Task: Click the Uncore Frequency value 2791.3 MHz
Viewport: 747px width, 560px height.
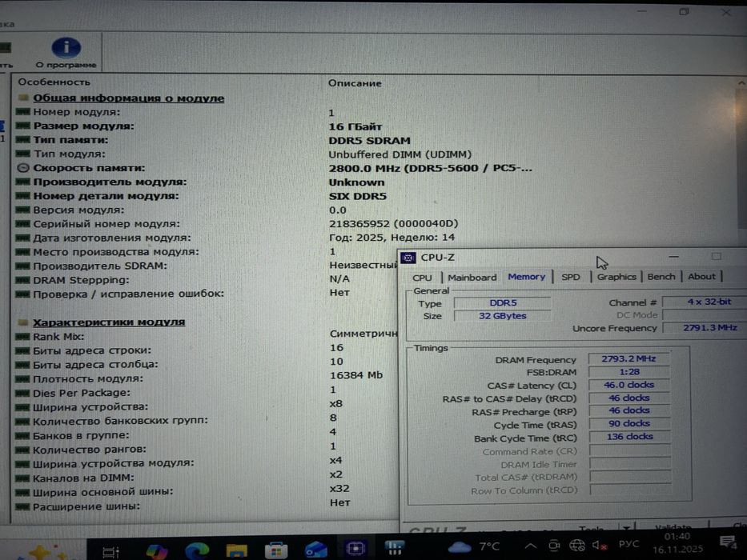Action: click(705, 328)
